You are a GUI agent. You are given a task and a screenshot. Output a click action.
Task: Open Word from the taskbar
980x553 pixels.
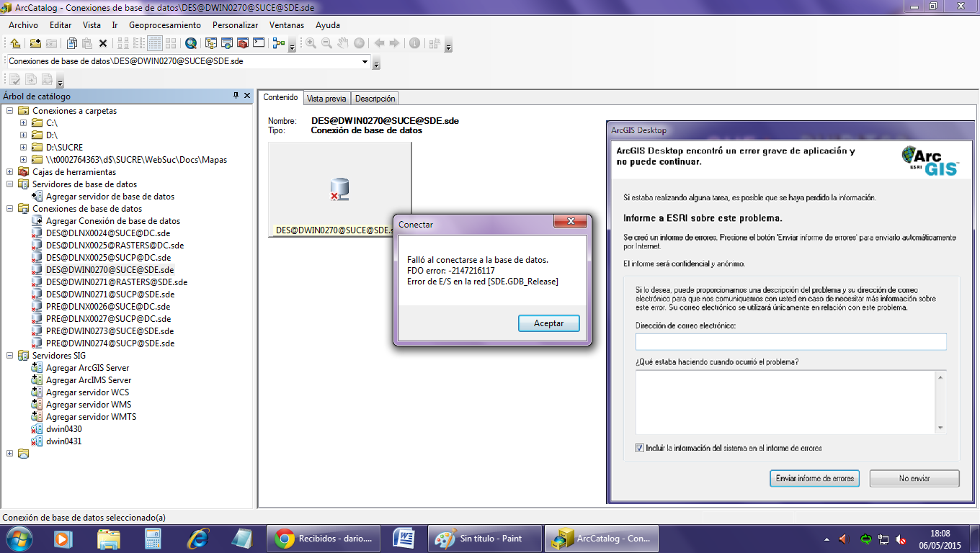pyautogui.click(x=403, y=538)
